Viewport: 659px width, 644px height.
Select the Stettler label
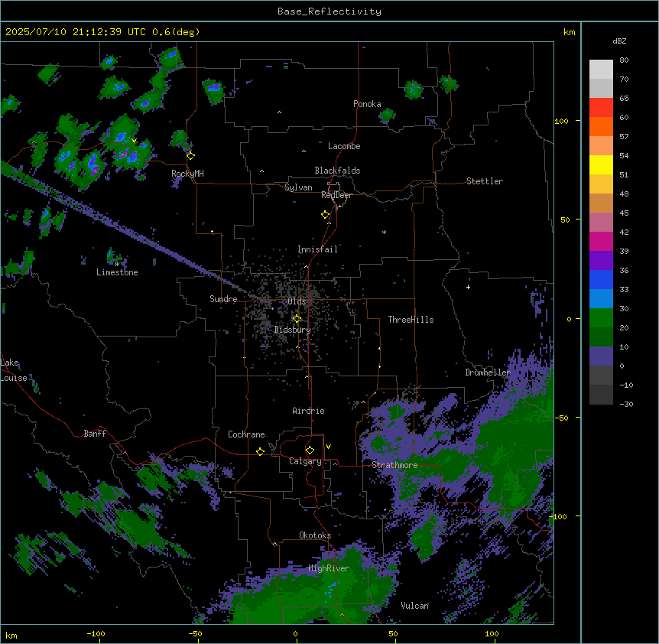[x=485, y=181]
